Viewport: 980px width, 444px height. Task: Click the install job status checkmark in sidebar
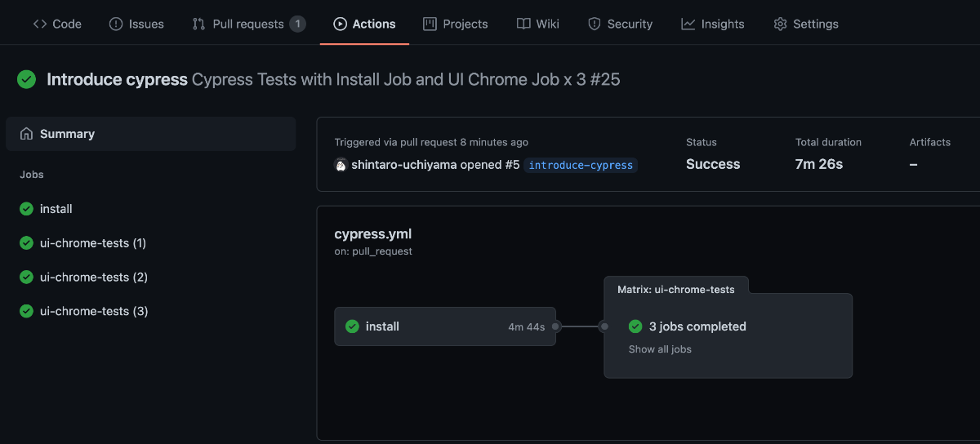[x=27, y=209]
